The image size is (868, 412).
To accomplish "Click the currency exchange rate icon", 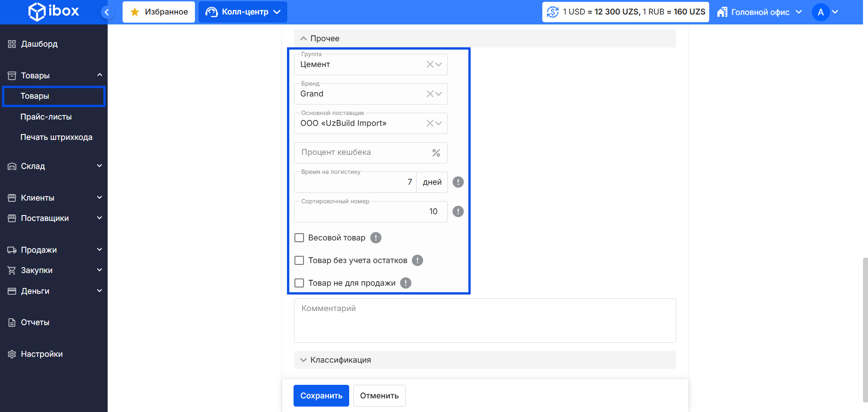I will pos(553,12).
